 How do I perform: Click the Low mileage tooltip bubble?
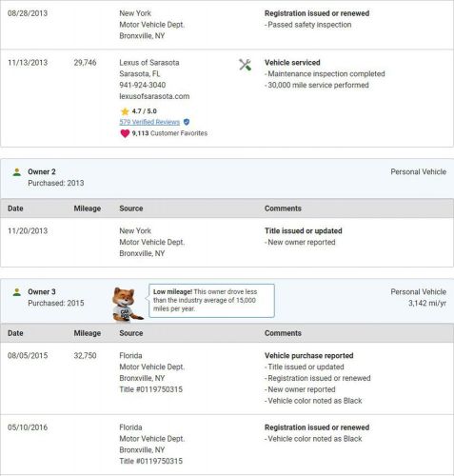(x=211, y=301)
